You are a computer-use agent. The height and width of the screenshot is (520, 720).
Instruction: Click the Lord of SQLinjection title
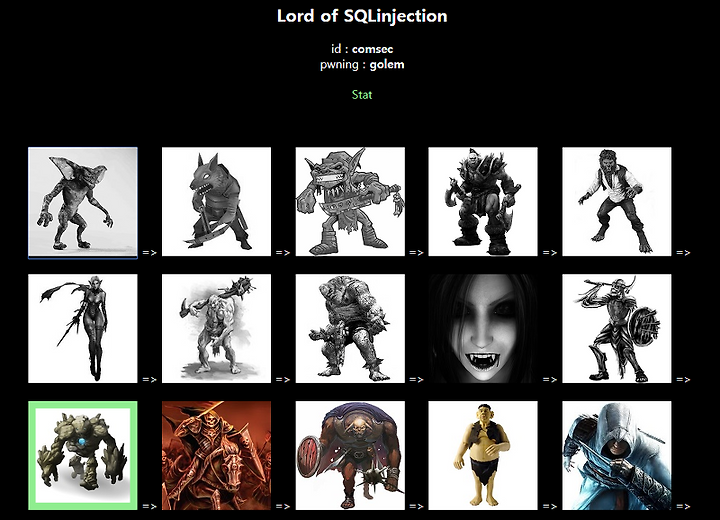(x=362, y=16)
